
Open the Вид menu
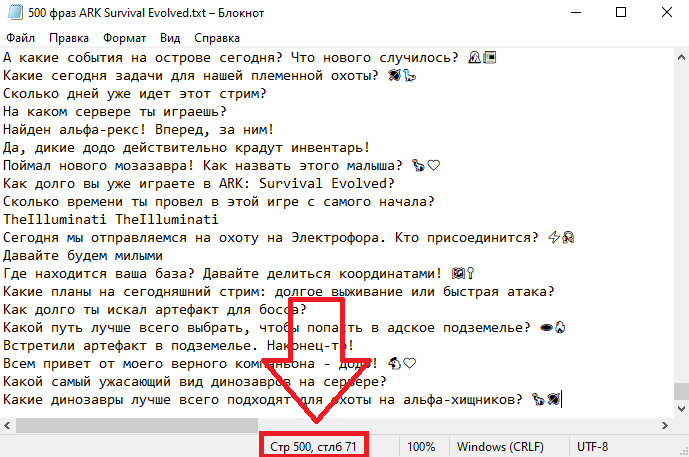pos(170,37)
